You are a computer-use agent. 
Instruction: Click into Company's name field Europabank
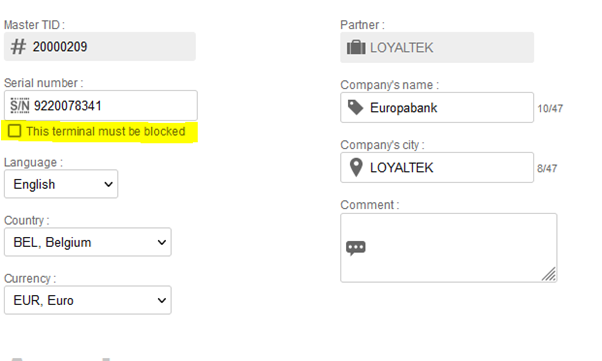tap(437, 108)
